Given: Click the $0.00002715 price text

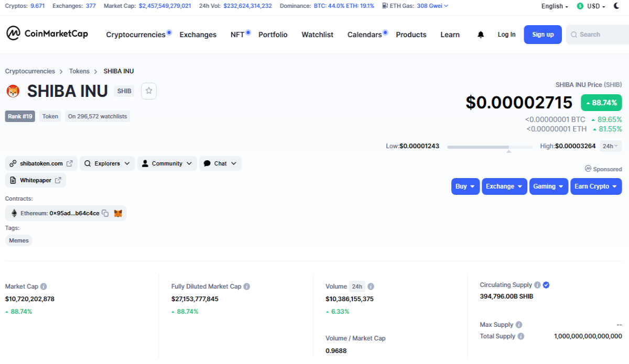Looking at the screenshot, I should (x=519, y=103).
